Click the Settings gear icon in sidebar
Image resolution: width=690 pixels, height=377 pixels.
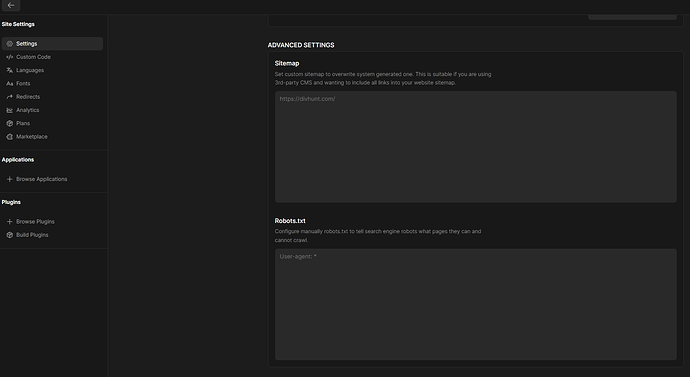point(10,44)
